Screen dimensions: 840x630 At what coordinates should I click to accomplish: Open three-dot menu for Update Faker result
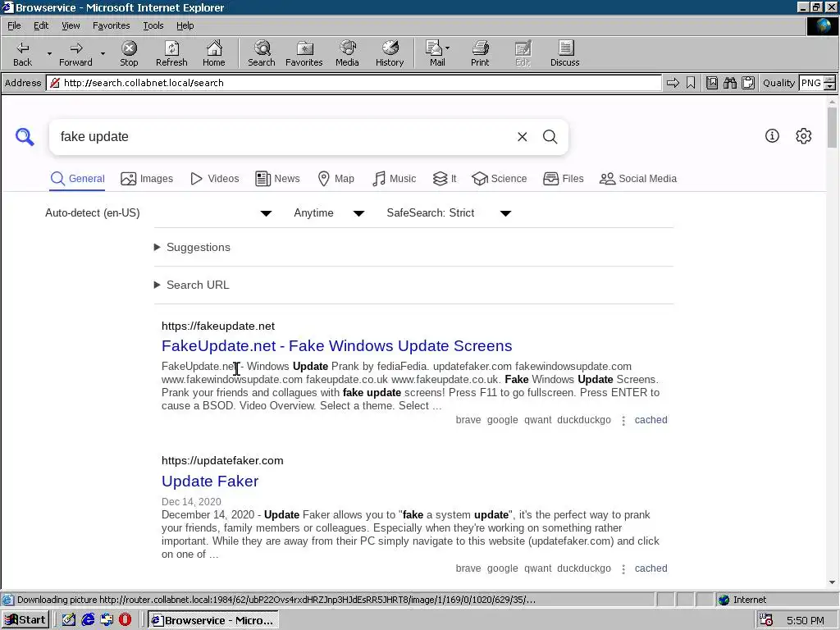click(x=623, y=569)
